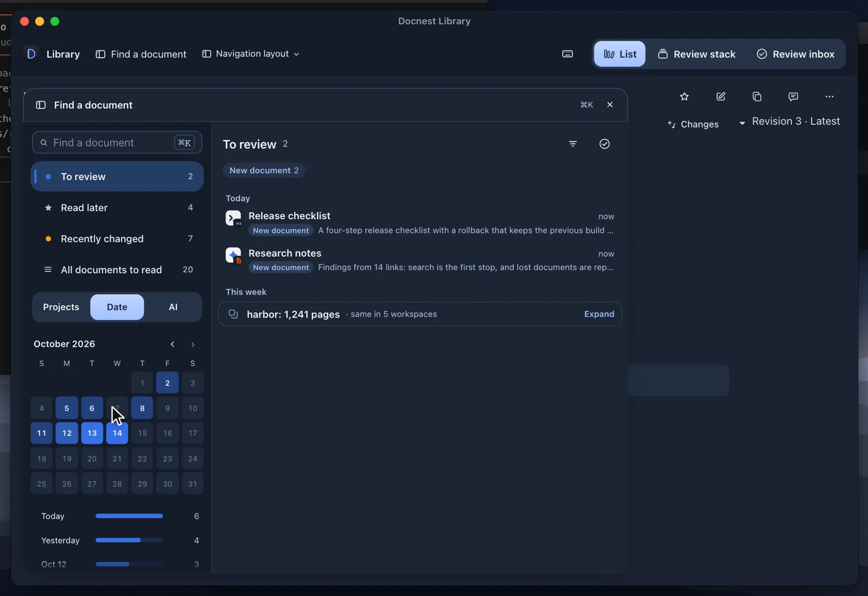Screen dimensions: 868x596
Task: Click the filter icon in To review
Action: [573, 144]
